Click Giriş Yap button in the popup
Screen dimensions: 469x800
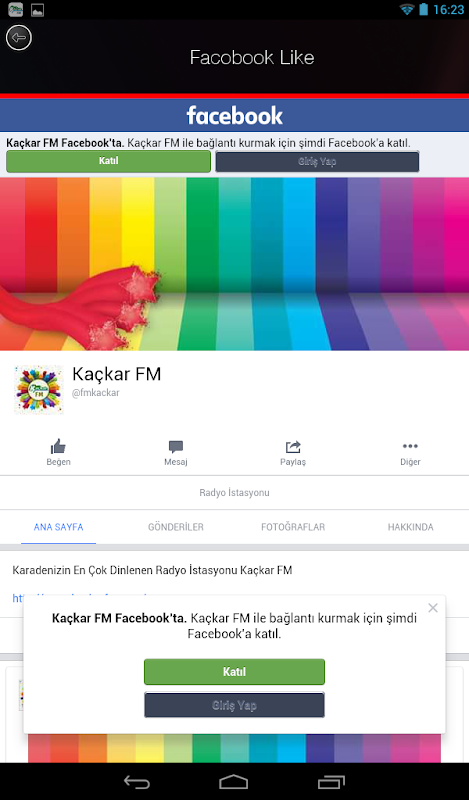tap(234, 705)
